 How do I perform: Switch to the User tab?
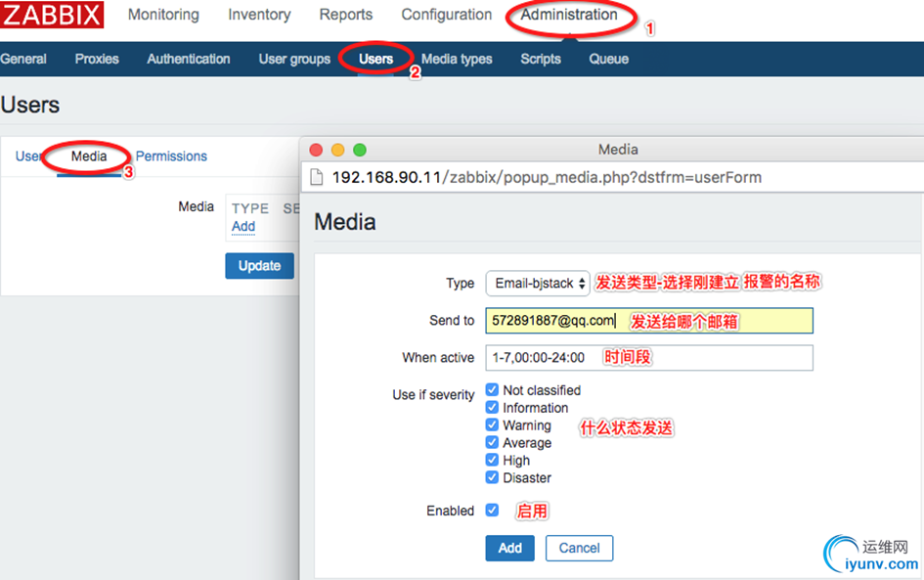[x=27, y=156]
